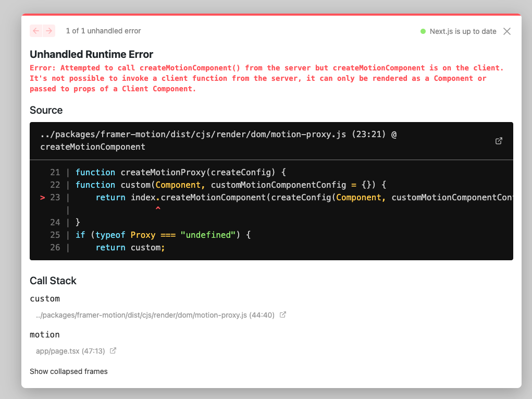Viewport: 532px width, 399px height.
Task: Click external link icon beside motion-proxy.js (44:40)
Action: click(x=283, y=315)
